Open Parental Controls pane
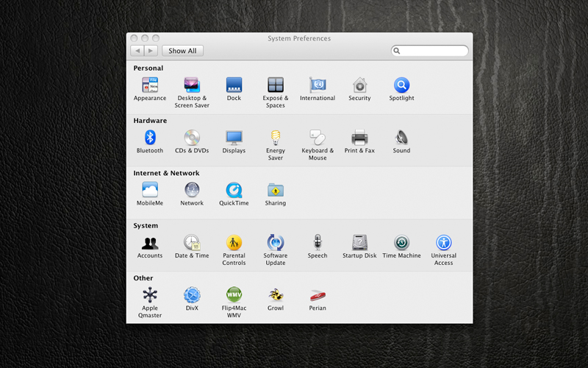 click(234, 243)
